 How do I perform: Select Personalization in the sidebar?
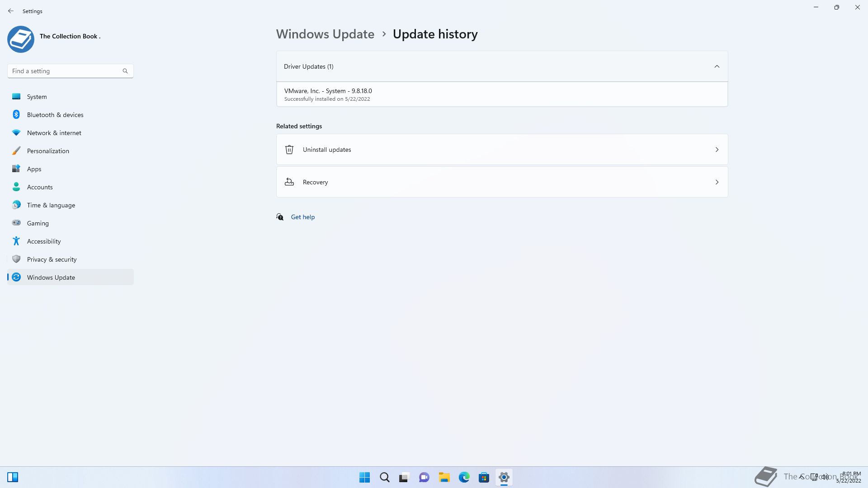71,151
